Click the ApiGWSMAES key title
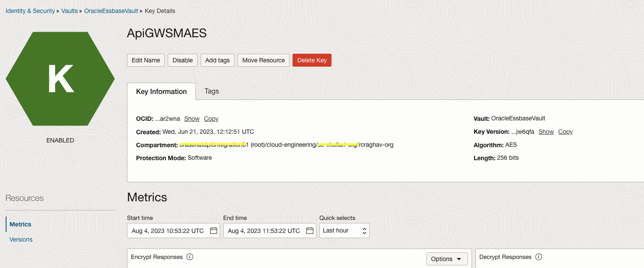Viewport: 644px width, 268px height. coord(167,33)
